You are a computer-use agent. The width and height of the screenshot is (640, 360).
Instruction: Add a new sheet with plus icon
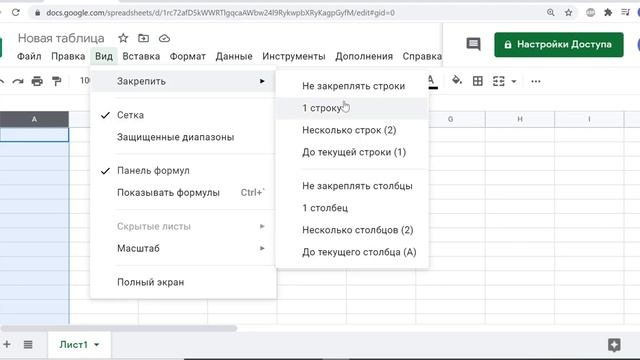point(7,344)
